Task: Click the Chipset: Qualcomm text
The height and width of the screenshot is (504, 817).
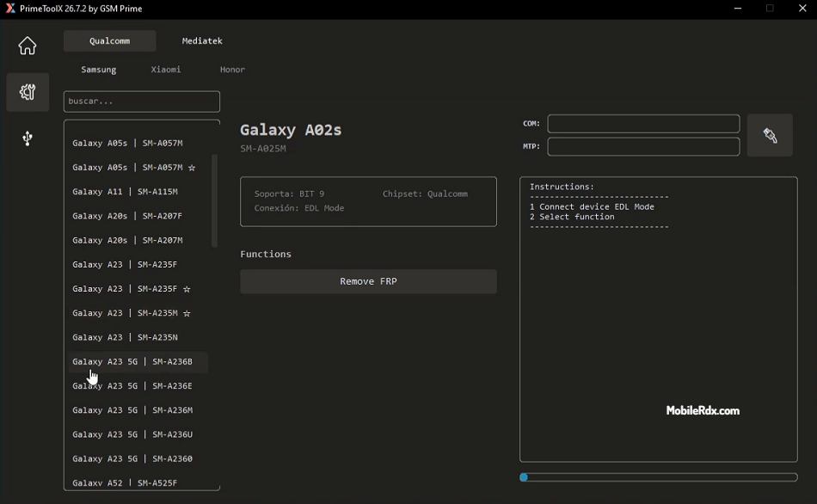Action: (x=425, y=194)
